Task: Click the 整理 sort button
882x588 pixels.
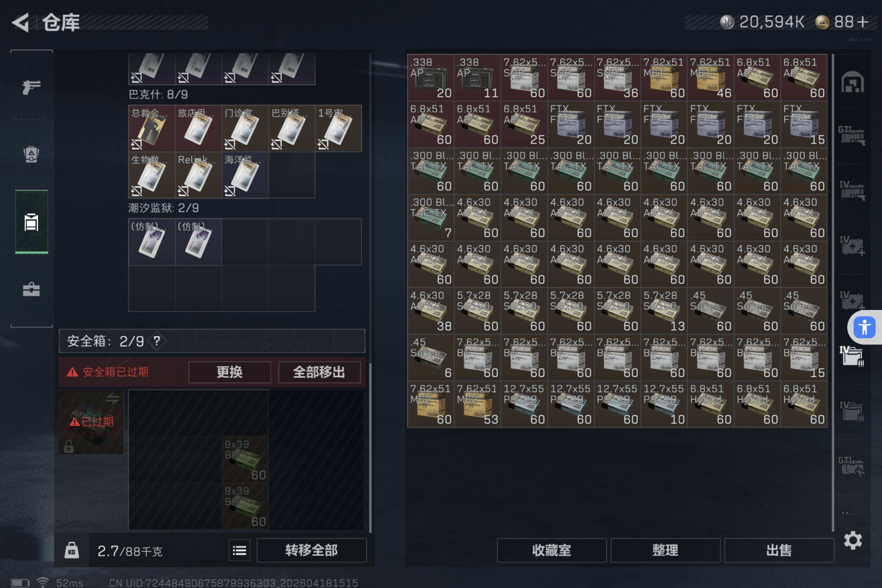Action: pos(665,550)
